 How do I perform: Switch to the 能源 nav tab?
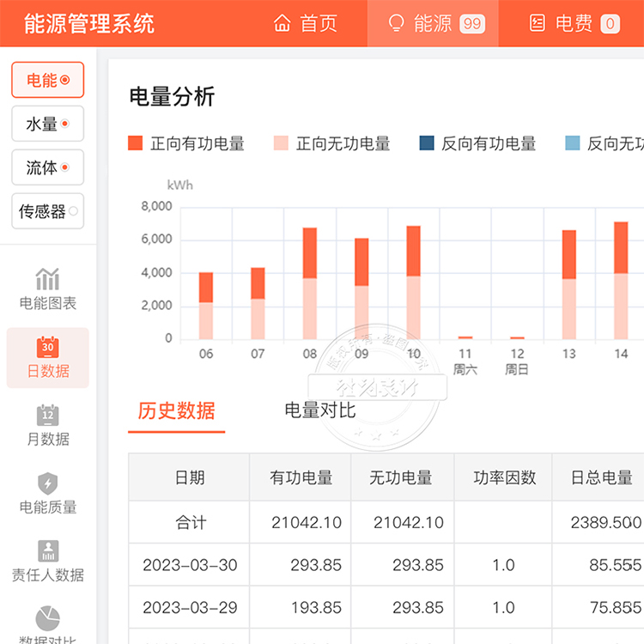click(433, 23)
